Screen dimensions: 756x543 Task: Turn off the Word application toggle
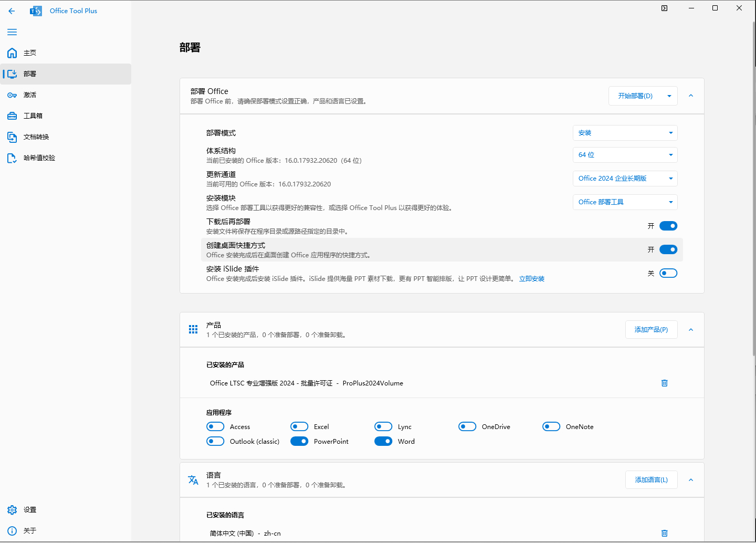[x=383, y=441]
